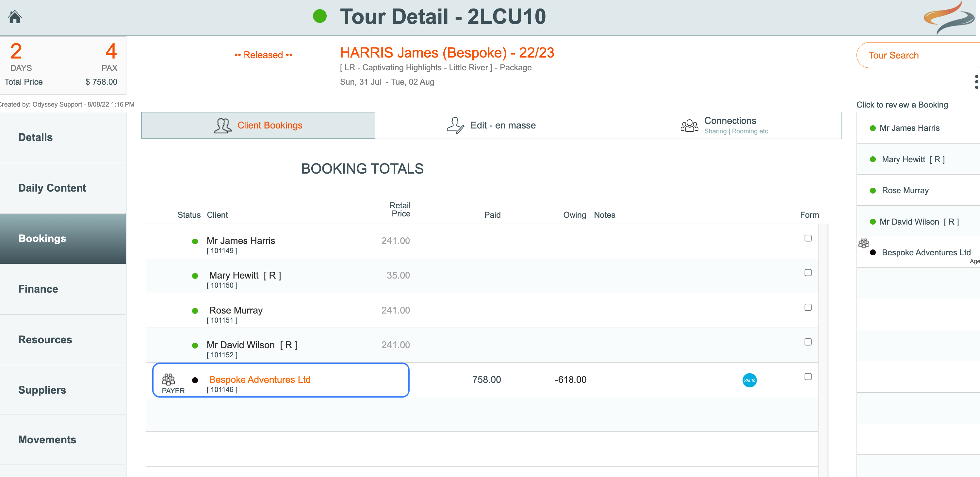Click the green tour status dot
This screenshot has height=477, width=980.
coord(319,16)
